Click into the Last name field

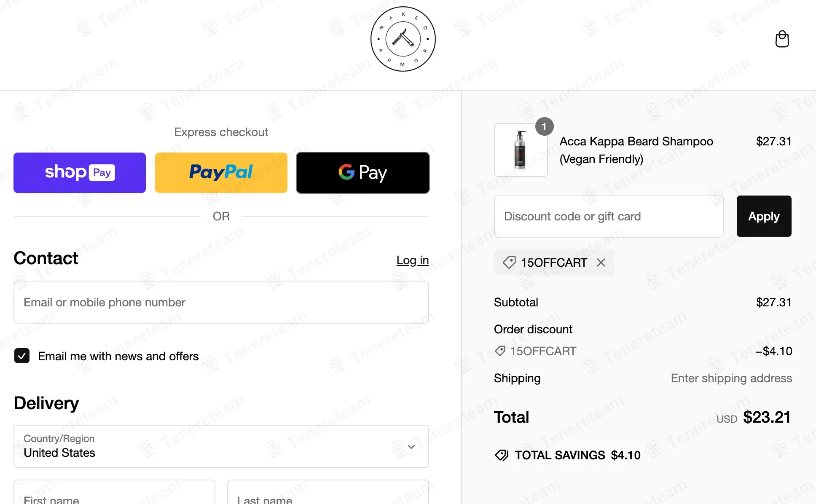pyautogui.click(x=328, y=495)
